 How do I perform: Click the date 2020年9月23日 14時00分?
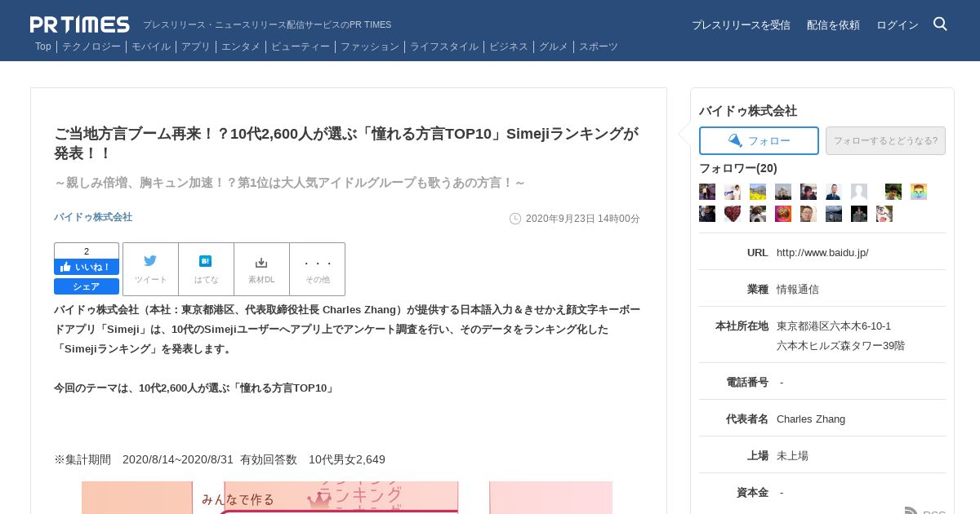point(583,219)
